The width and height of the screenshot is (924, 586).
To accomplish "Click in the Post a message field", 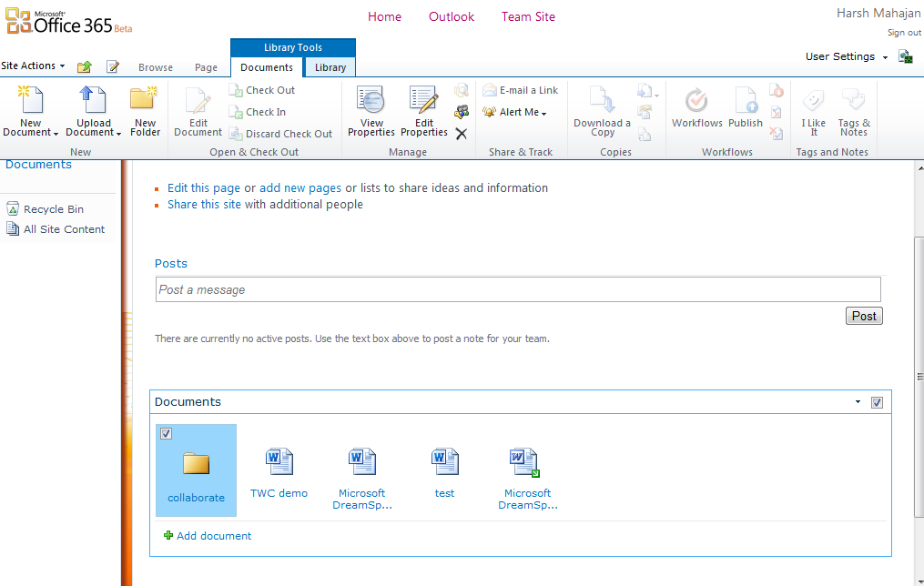I will [x=517, y=289].
